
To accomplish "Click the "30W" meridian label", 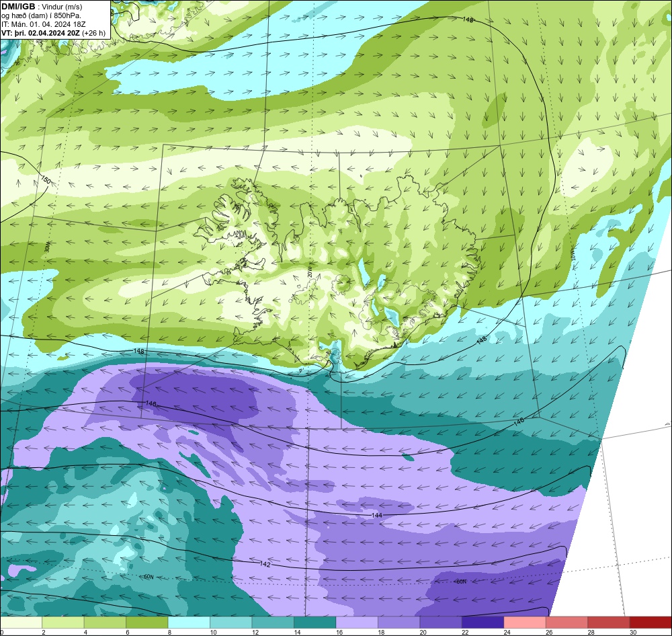I will [47, 247].
